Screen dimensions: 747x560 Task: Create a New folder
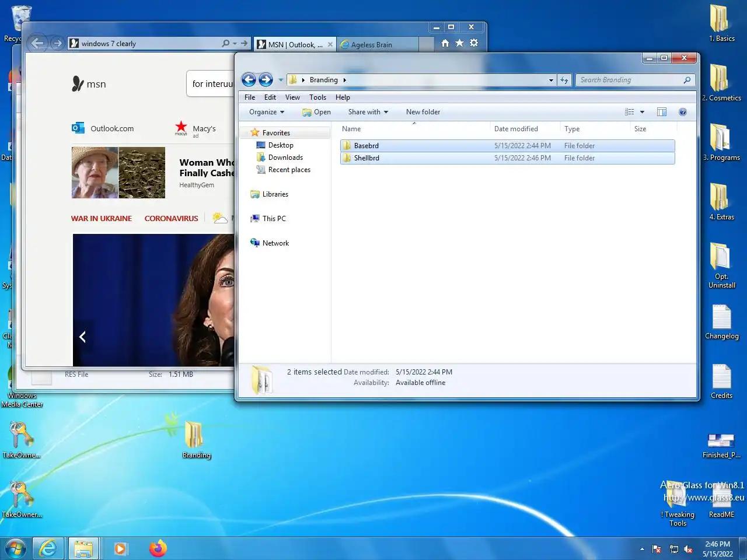coord(423,112)
